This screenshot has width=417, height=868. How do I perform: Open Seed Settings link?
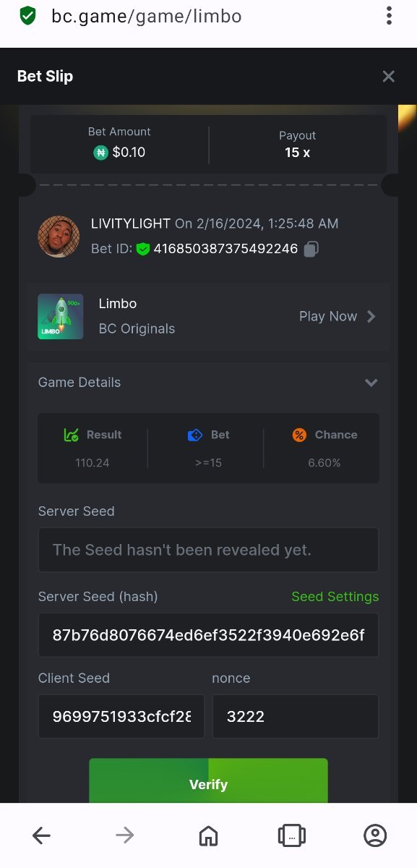[x=335, y=597]
